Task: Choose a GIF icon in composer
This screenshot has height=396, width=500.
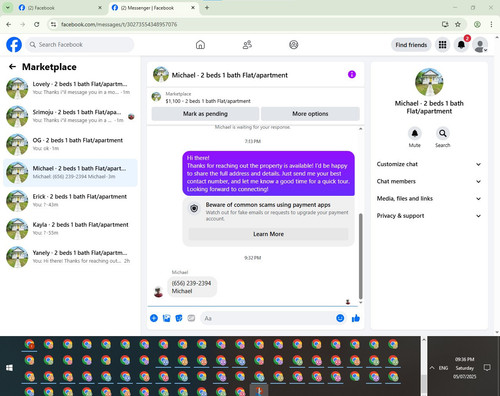Action: (191, 318)
